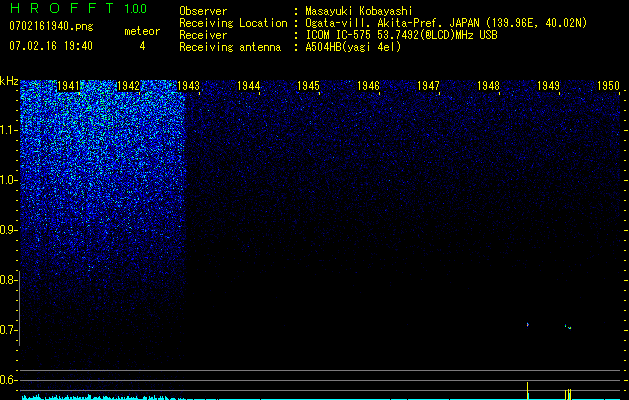This screenshot has height=400, width=629.
Task: Click the Receiving antenna field label
Action: pos(230,47)
